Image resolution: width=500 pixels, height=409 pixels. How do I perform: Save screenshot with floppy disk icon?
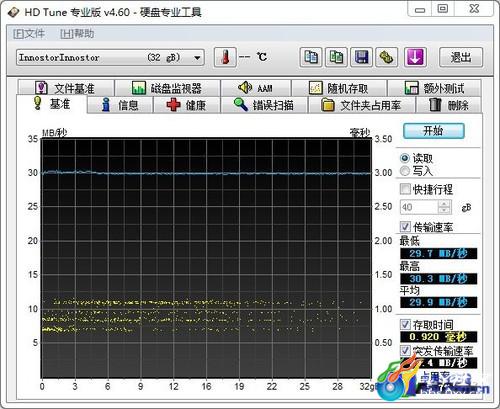click(x=361, y=57)
